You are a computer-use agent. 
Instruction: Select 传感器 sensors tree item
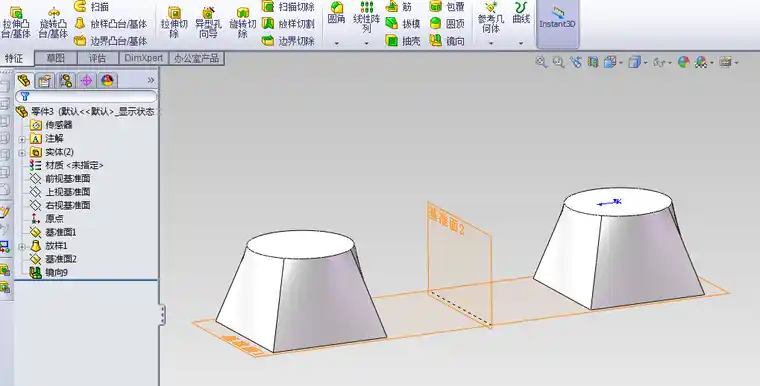[51, 125]
